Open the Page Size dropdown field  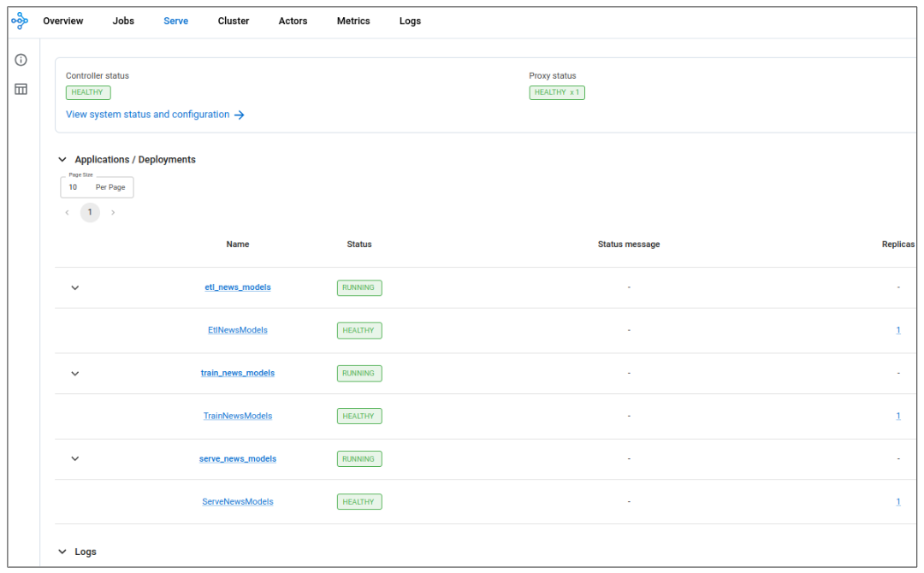tap(97, 187)
